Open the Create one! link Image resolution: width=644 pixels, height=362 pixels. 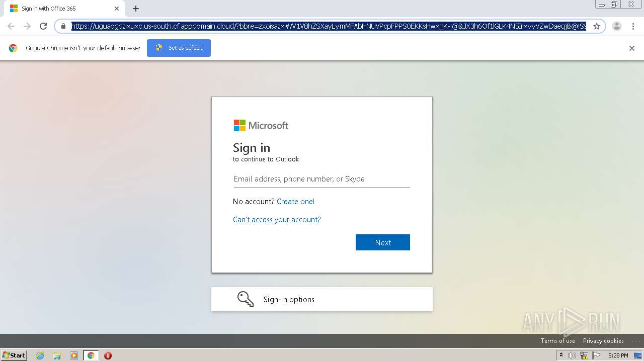coord(295,202)
